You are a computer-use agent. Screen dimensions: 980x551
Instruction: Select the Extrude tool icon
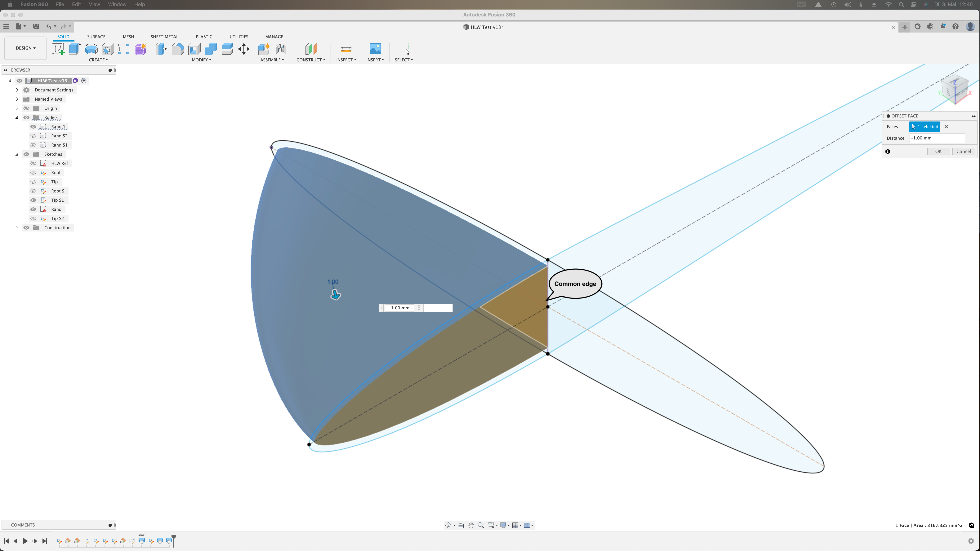[75, 49]
